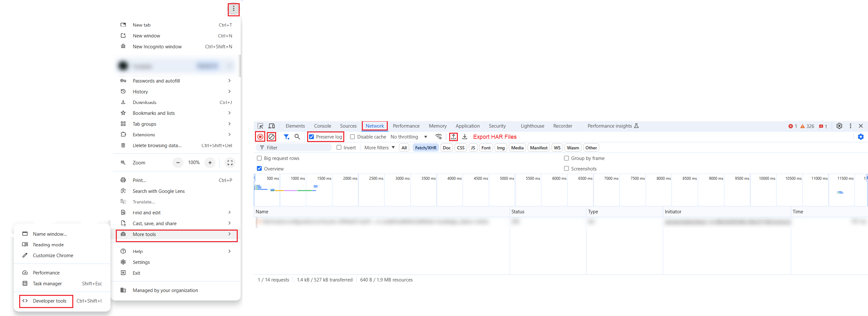
Task: Toggle the device toolbar icon
Action: coord(271,126)
